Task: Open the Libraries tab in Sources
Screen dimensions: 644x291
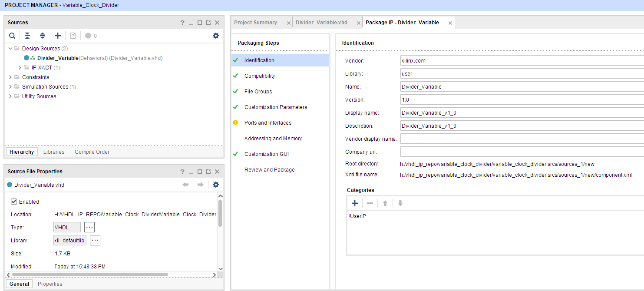Action: click(x=53, y=152)
